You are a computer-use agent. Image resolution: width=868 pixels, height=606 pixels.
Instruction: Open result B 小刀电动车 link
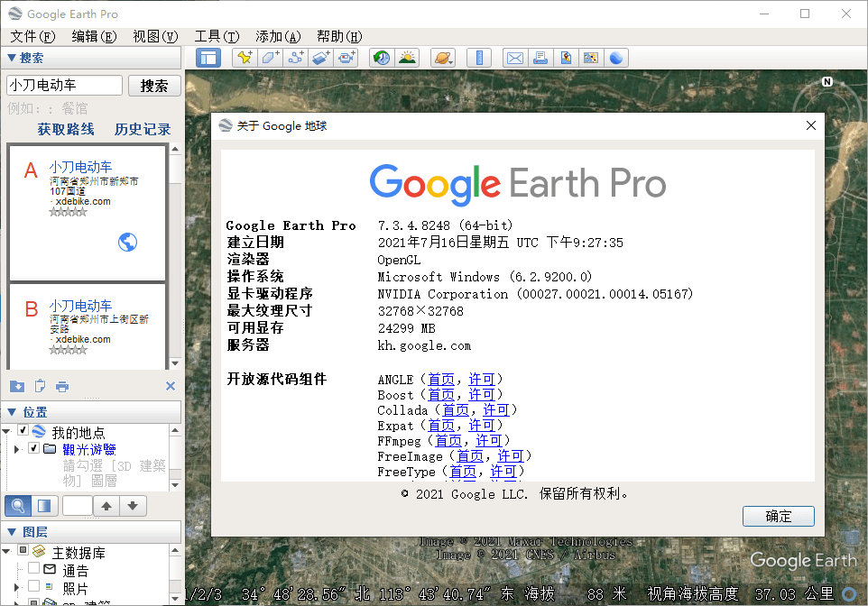point(80,306)
